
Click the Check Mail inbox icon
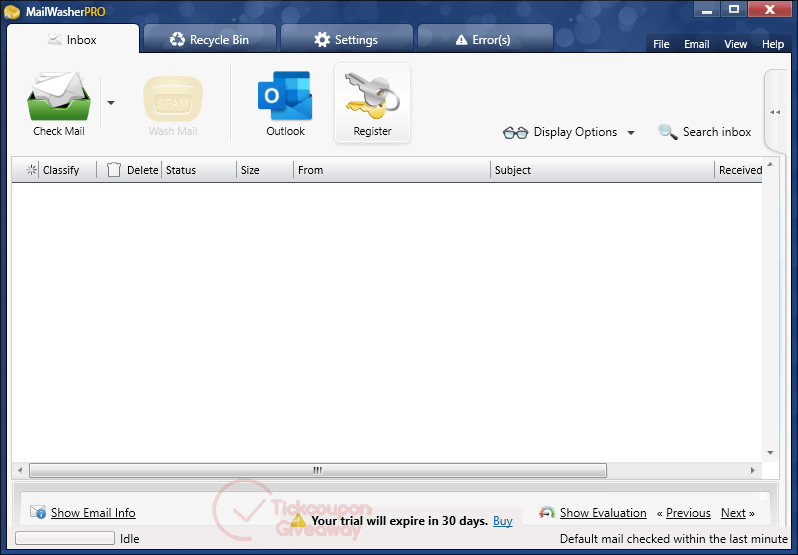pyautogui.click(x=59, y=97)
